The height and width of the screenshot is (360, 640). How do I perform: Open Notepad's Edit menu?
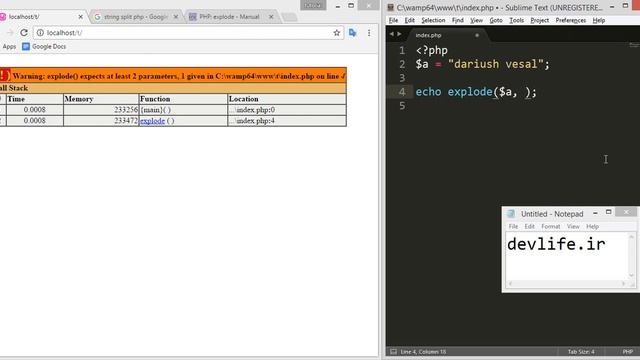529,226
